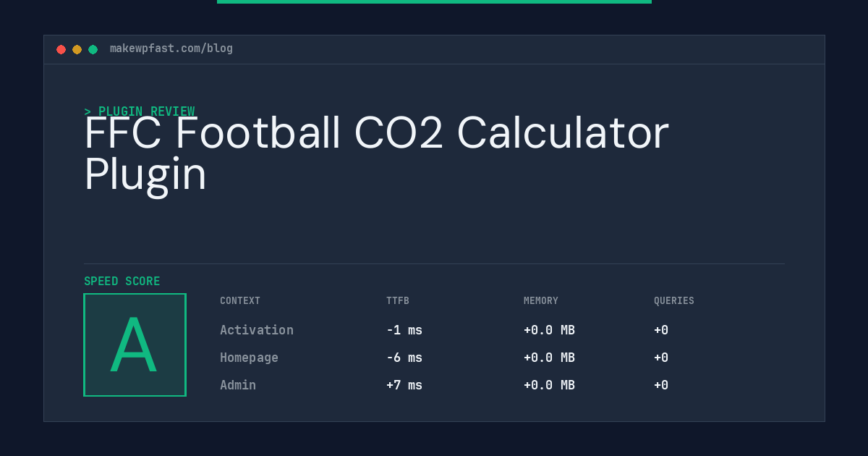This screenshot has height=456, width=868.
Task: Click the "> PLUGIN REVIEW" label
Action: [140, 111]
